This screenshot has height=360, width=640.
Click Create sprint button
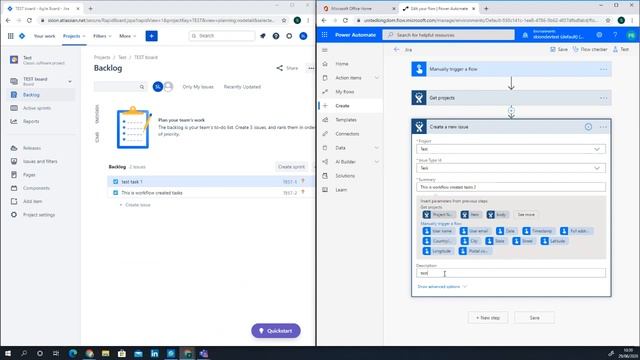291,167
